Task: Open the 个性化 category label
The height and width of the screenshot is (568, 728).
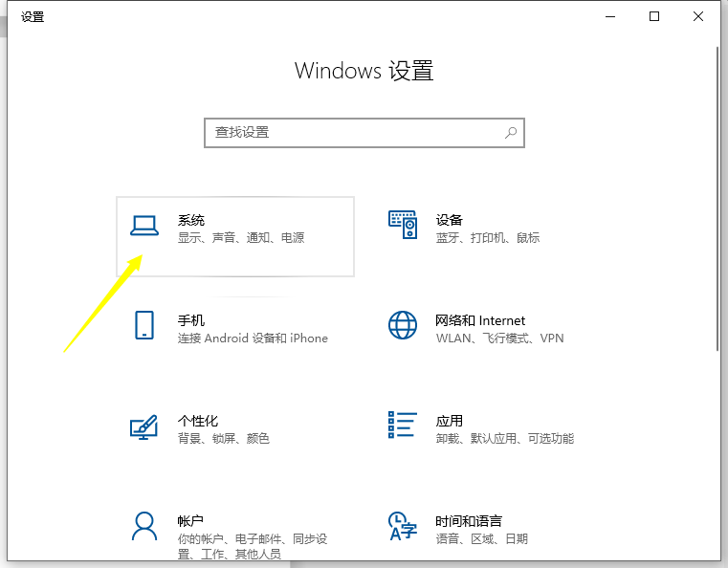Action: click(198, 422)
